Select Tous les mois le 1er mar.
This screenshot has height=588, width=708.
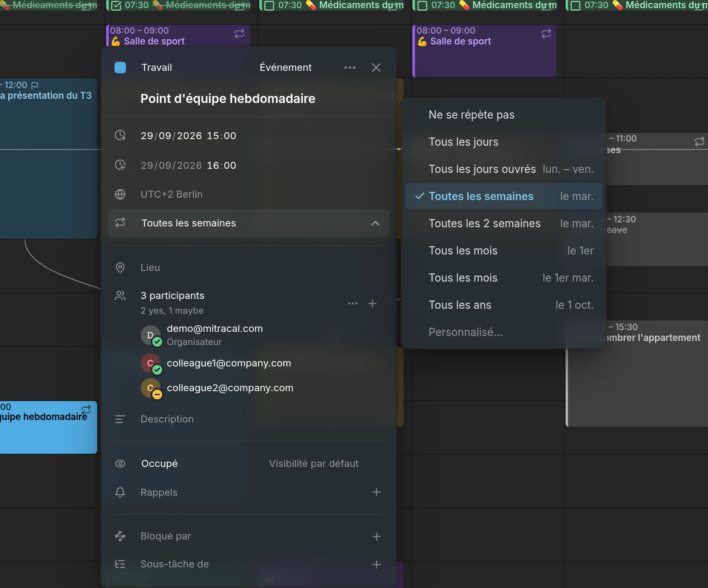coord(504,278)
